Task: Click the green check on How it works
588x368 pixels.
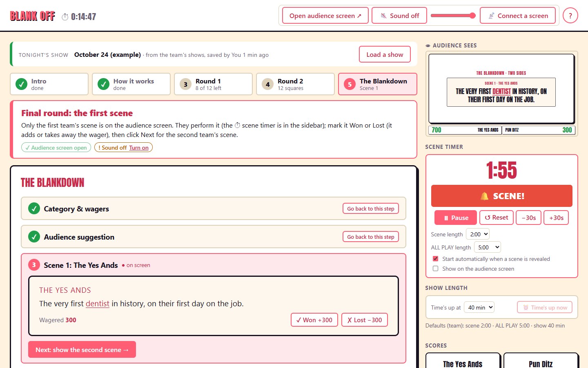Action: click(103, 84)
